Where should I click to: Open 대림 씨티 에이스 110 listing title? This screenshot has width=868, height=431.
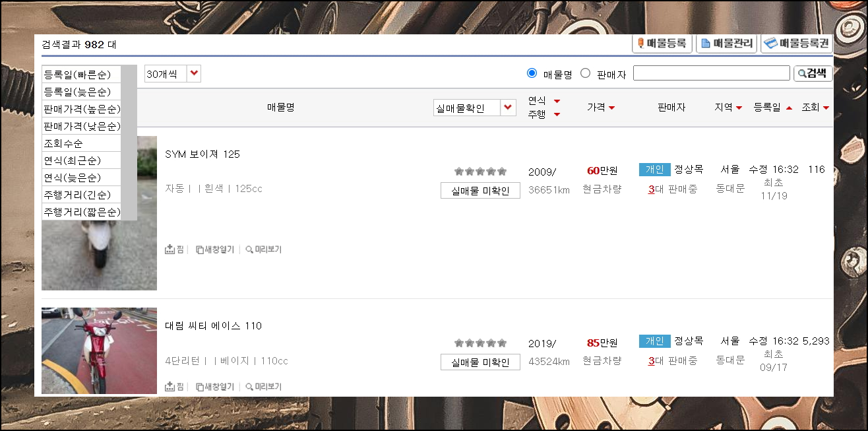click(213, 325)
